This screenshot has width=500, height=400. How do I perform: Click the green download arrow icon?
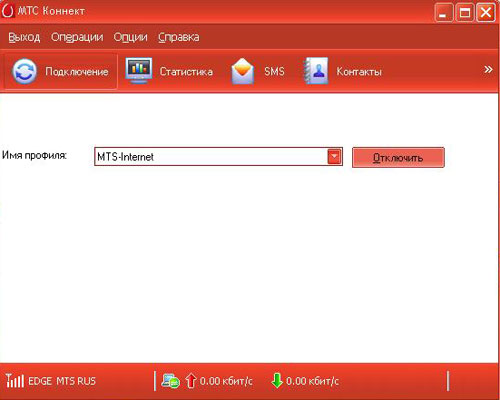click(x=277, y=381)
